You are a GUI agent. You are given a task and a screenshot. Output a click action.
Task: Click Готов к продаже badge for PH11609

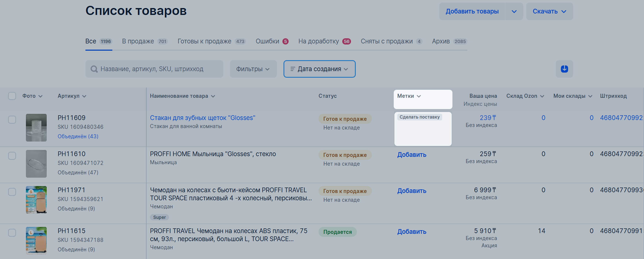tap(345, 119)
